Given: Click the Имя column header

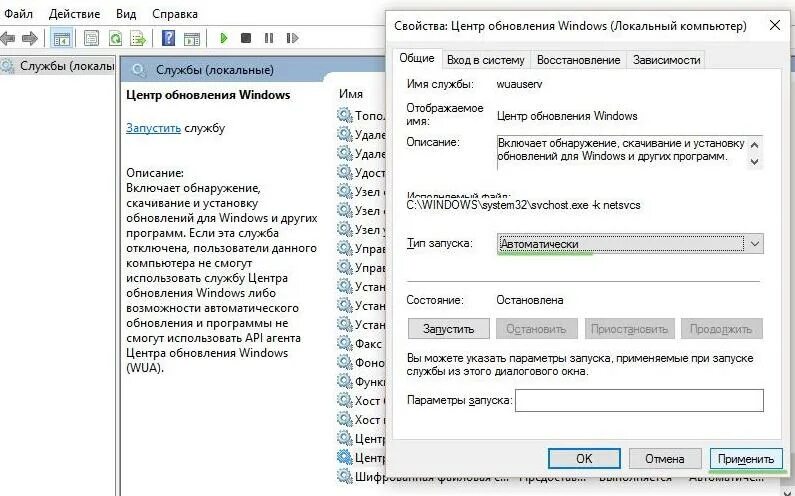Looking at the screenshot, I should pyautogui.click(x=351, y=94).
